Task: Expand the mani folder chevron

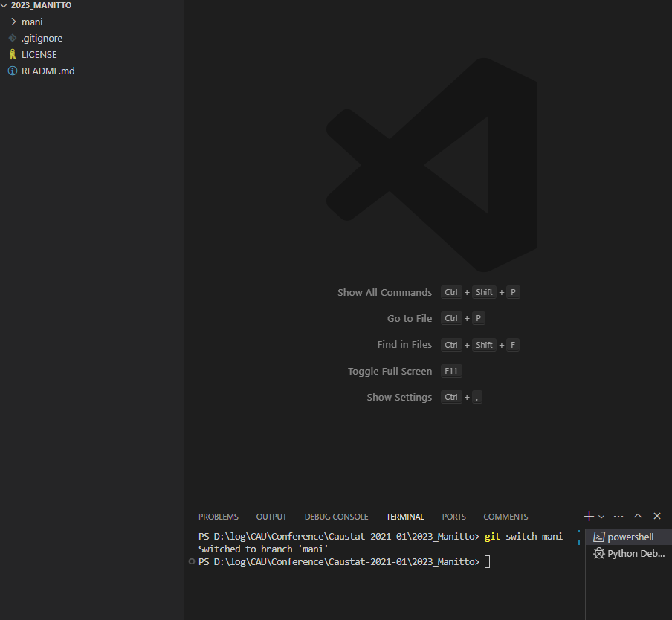Action: (x=13, y=22)
